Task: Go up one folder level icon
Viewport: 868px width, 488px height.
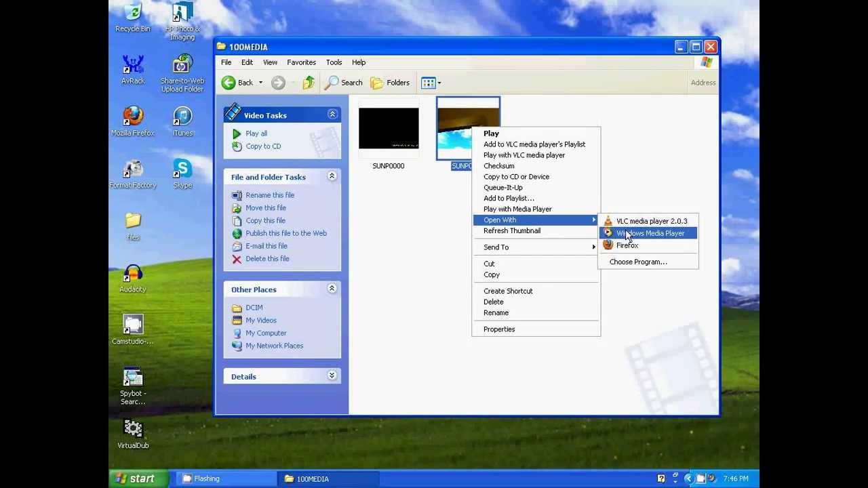Action: [309, 83]
